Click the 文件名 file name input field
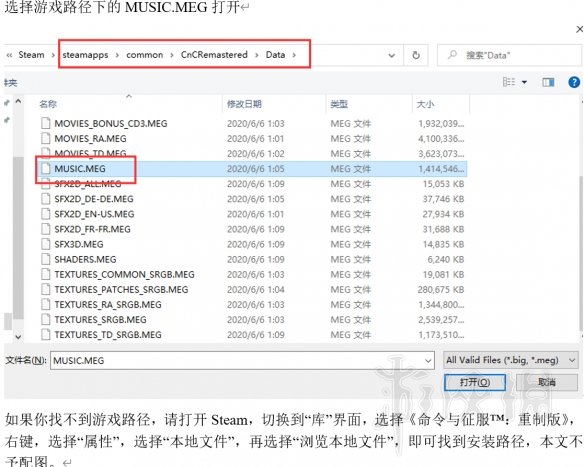 pyautogui.click(x=242, y=360)
